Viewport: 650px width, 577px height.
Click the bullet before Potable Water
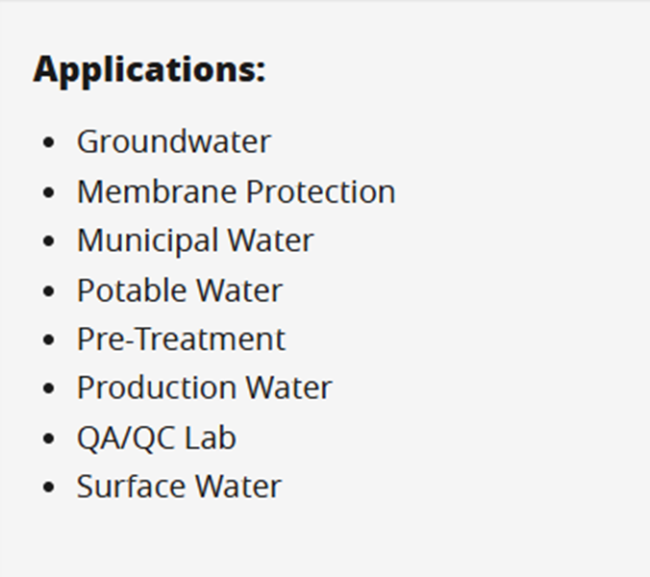pyautogui.click(x=49, y=291)
